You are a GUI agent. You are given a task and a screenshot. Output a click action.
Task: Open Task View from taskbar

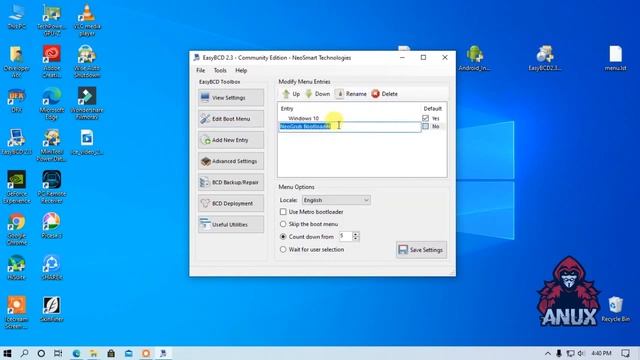58,353
